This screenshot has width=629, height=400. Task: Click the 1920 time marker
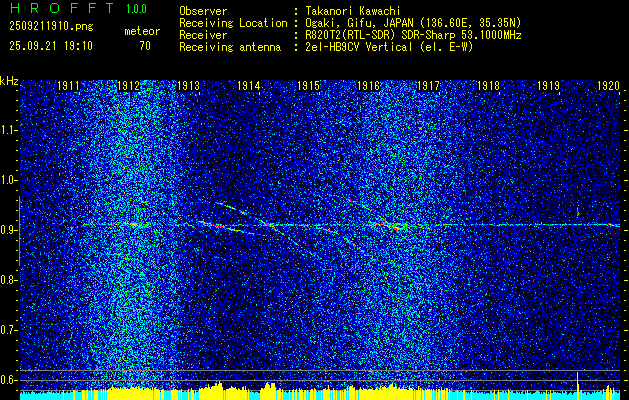pyautogui.click(x=609, y=85)
